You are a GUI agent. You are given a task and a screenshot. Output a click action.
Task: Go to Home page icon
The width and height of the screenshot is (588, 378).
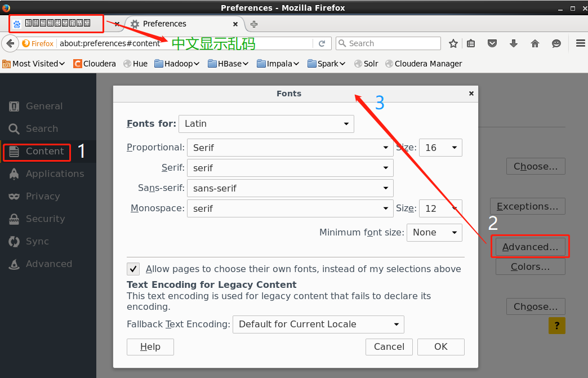tap(535, 43)
